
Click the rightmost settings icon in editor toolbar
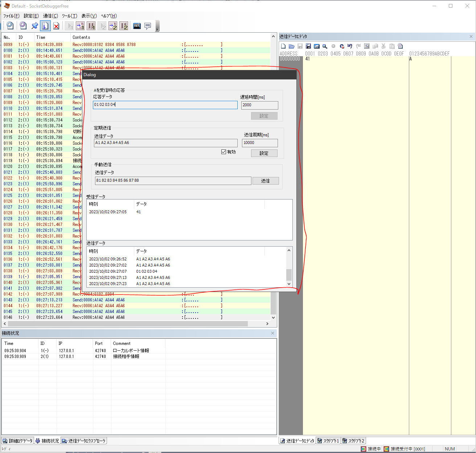coord(400,46)
